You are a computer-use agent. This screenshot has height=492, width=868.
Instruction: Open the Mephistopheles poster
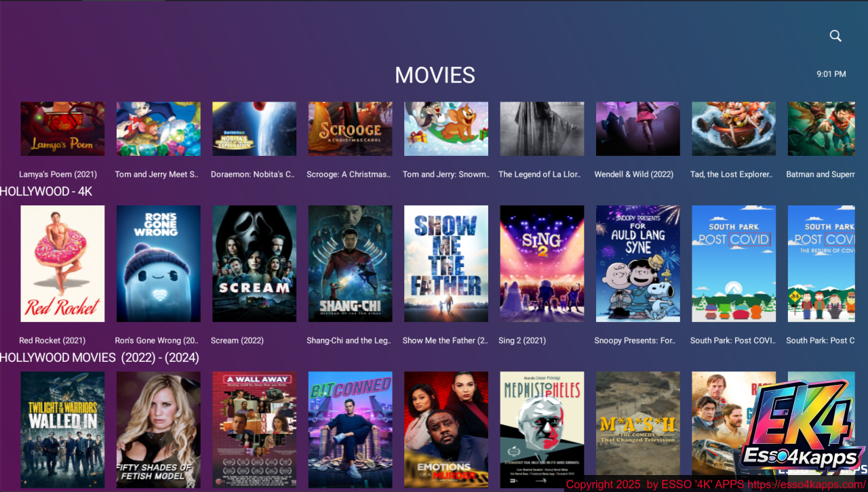tap(542, 430)
